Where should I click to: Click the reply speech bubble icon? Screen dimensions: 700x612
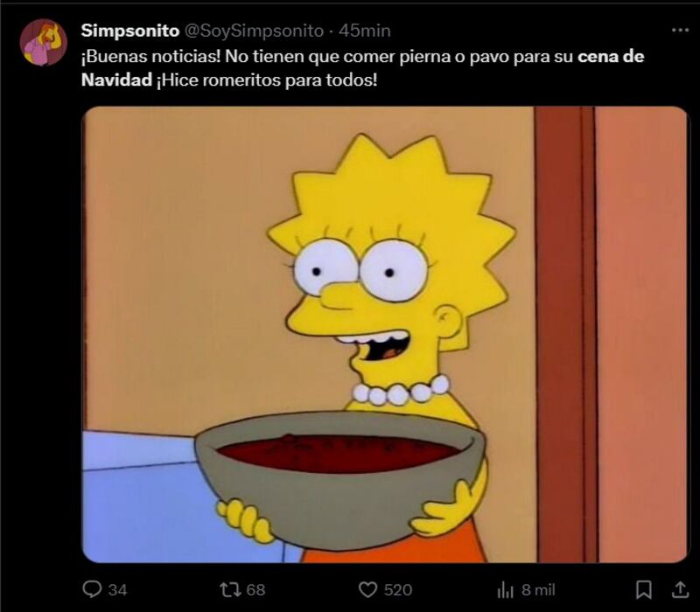(x=92, y=589)
